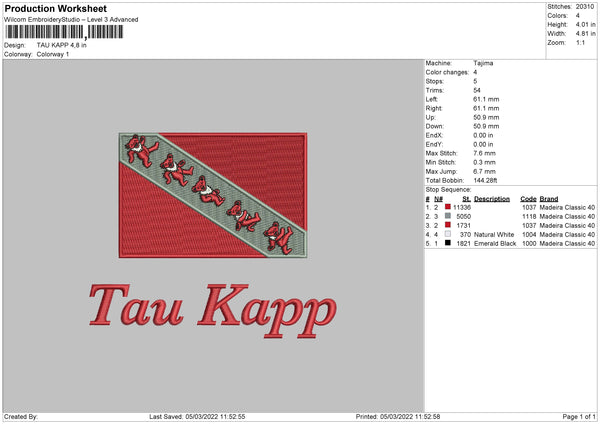
Task: Click stitch count 5050 in stop 2
Action: click(464, 217)
